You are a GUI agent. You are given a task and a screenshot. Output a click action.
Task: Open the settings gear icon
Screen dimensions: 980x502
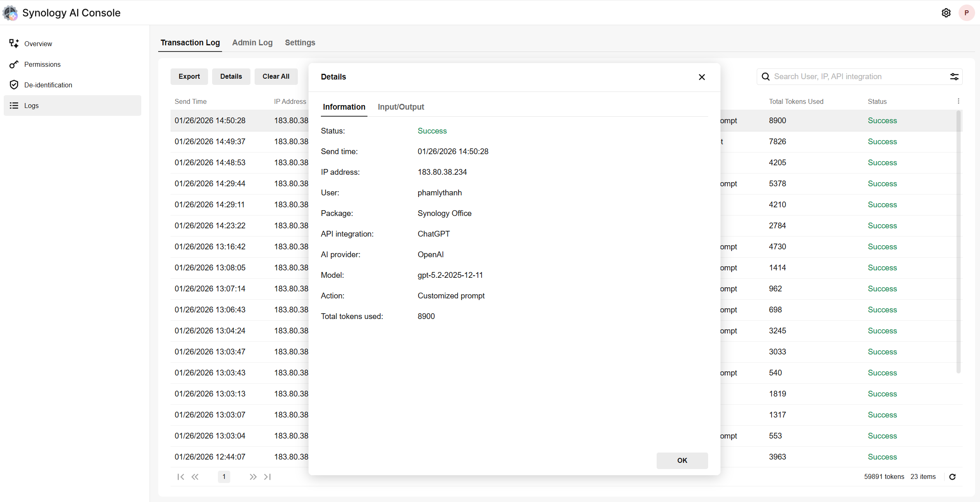point(946,13)
